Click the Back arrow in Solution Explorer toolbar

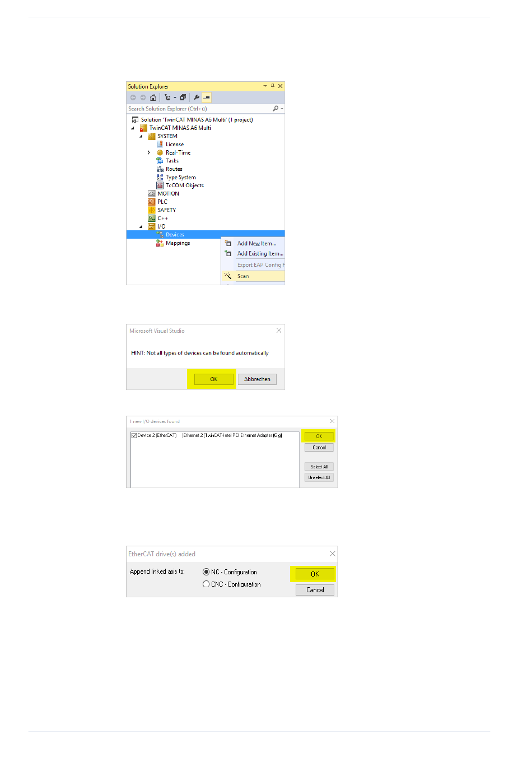(133, 97)
